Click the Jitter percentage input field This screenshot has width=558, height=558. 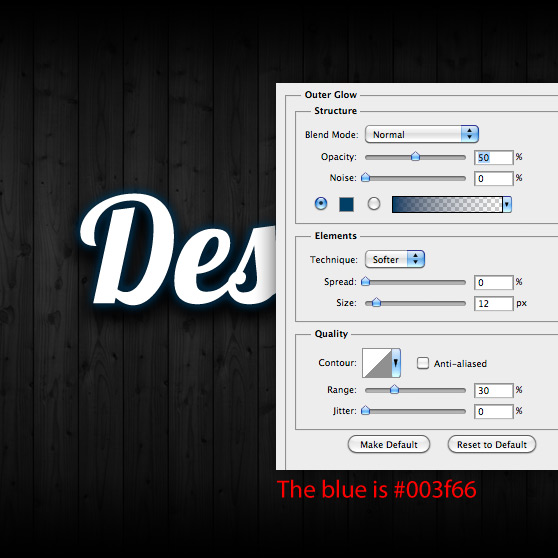click(x=494, y=411)
